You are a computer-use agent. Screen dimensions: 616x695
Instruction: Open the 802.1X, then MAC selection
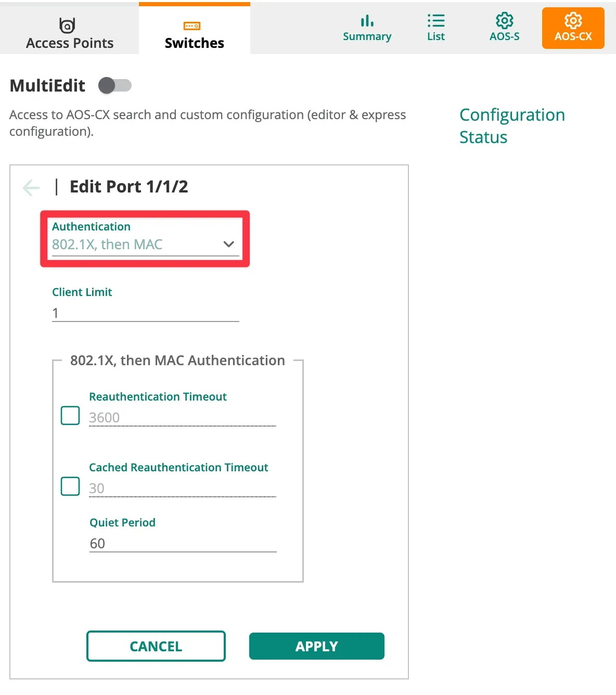click(x=135, y=244)
